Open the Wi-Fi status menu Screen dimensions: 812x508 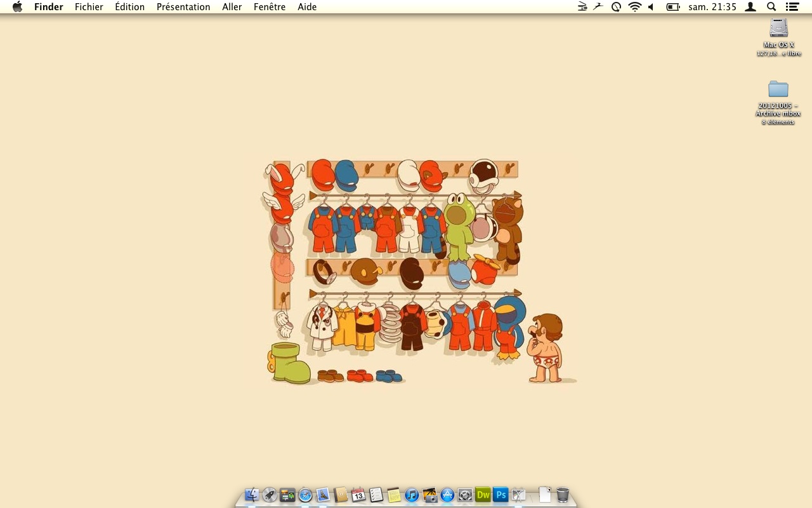(635, 7)
